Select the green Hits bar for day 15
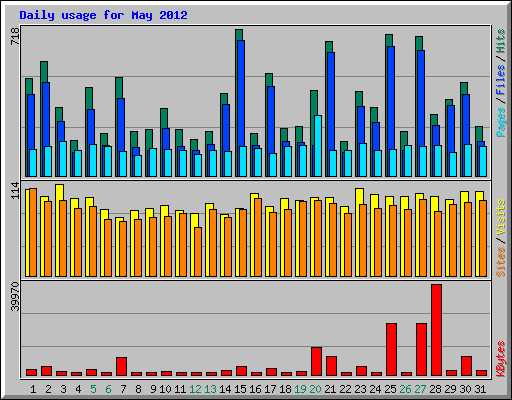This screenshot has height=400, width=512. (x=239, y=35)
